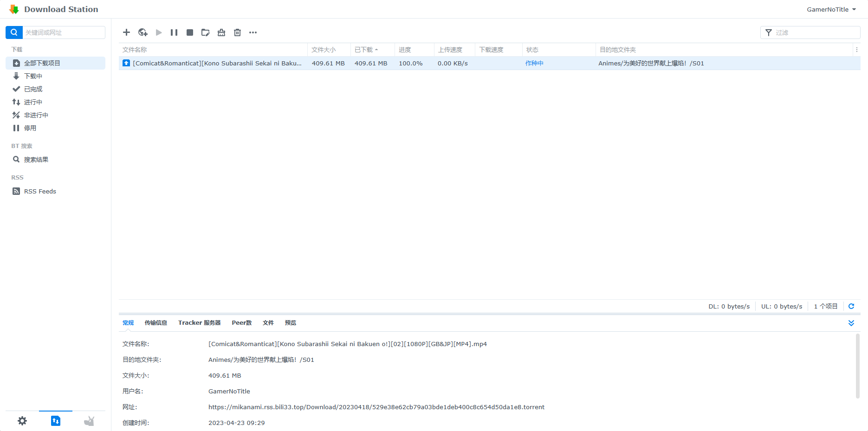Click the 过滤 filter input field
The image size is (868, 431).
click(x=815, y=32)
